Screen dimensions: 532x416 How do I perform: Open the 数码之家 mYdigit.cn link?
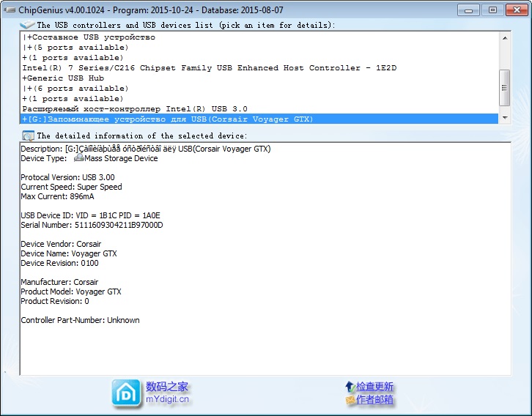(x=167, y=393)
